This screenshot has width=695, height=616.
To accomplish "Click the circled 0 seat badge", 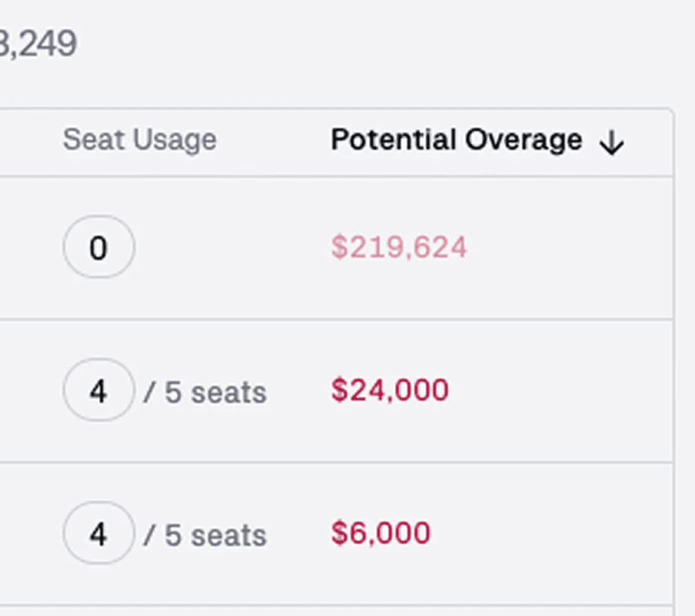I will (99, 247).
